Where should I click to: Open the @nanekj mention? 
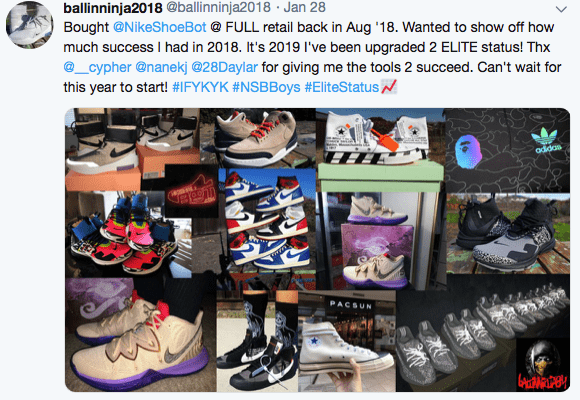click(x=161, y=67)
